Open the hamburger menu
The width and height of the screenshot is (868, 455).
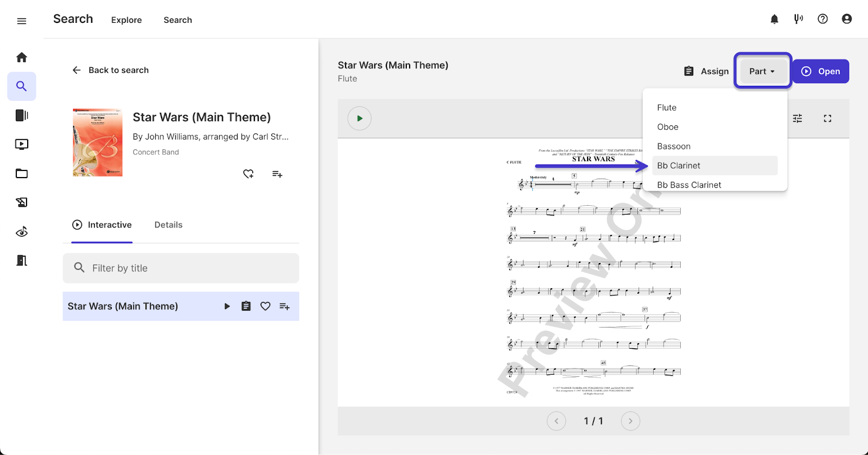22,21
